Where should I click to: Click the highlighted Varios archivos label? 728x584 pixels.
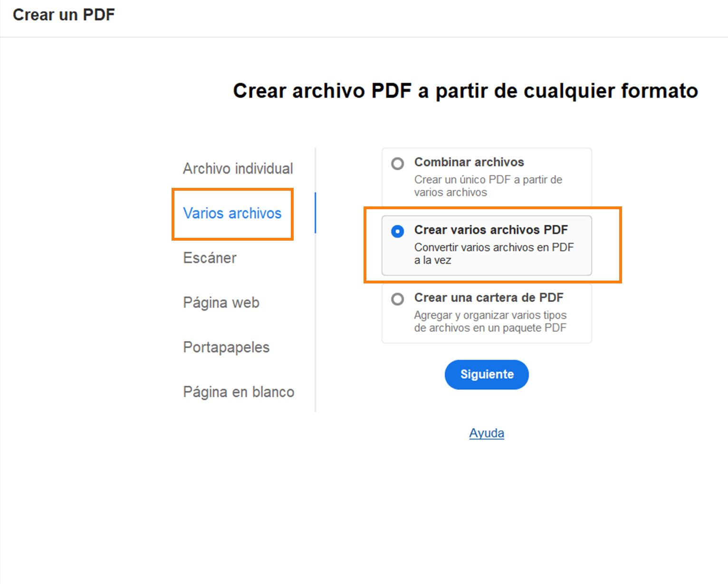click(232, 213)
